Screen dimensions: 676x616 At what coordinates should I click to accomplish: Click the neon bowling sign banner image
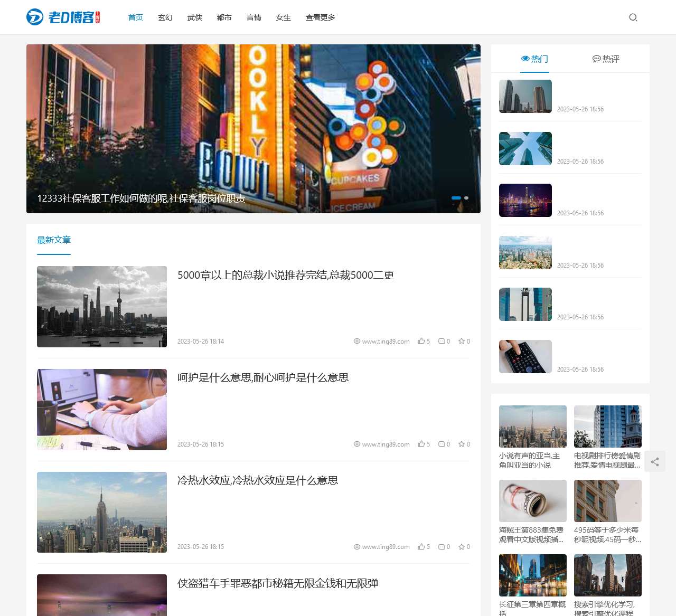coord(253,129)
